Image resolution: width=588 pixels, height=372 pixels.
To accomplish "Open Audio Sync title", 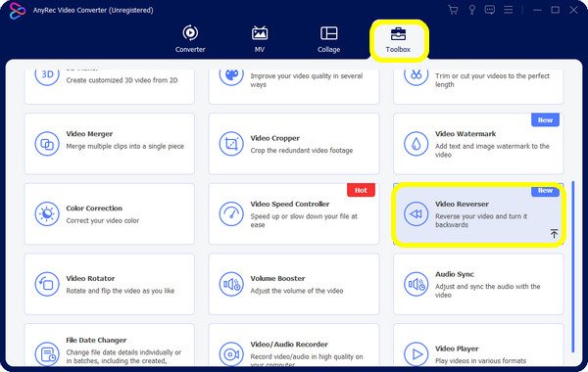I will coord(455,274).
